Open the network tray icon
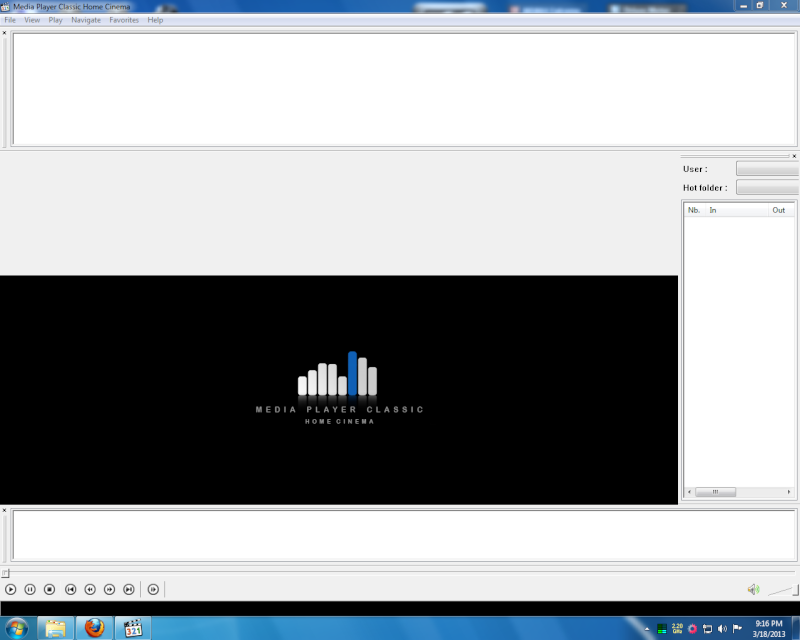 point(707,629)
